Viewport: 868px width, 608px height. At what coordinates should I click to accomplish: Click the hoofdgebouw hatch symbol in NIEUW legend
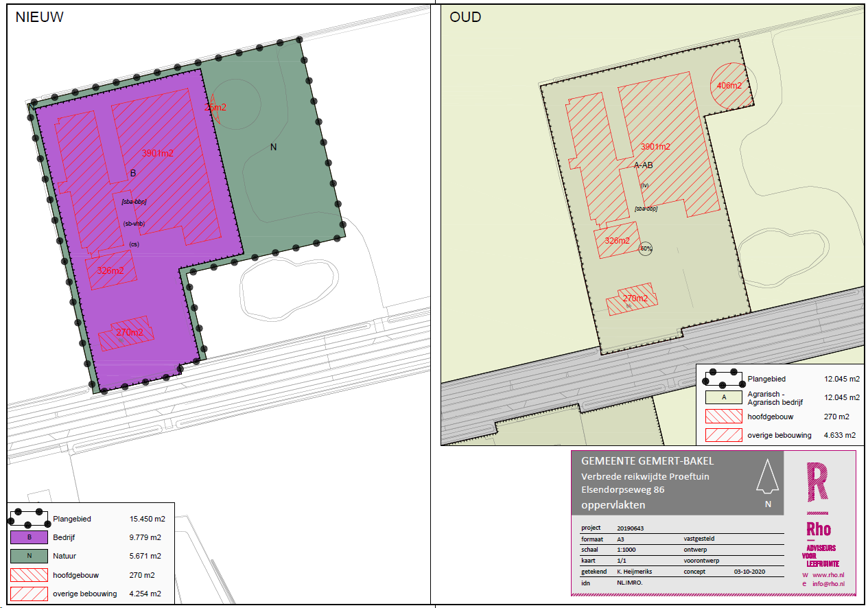click(30, 575)
